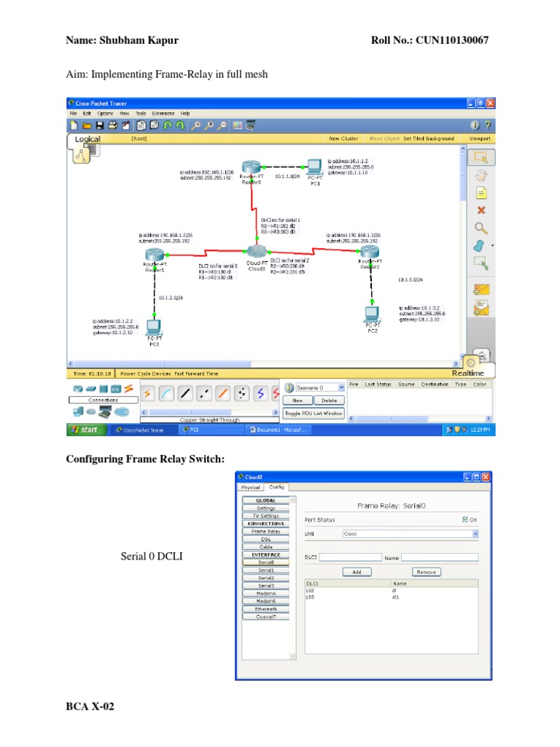This screenshot has height=747, width=560.
Task: Click the Name input field in Cloud0
Action: coord(440,557)
